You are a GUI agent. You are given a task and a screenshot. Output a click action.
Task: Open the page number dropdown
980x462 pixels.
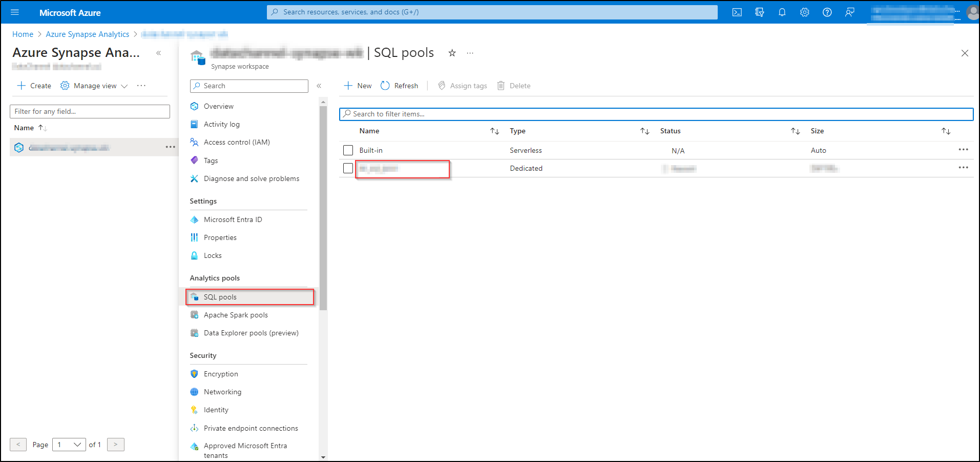(69, 445)
